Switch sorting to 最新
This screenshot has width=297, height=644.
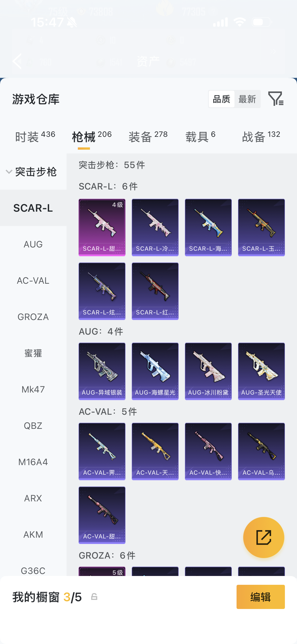coord(247,99)
